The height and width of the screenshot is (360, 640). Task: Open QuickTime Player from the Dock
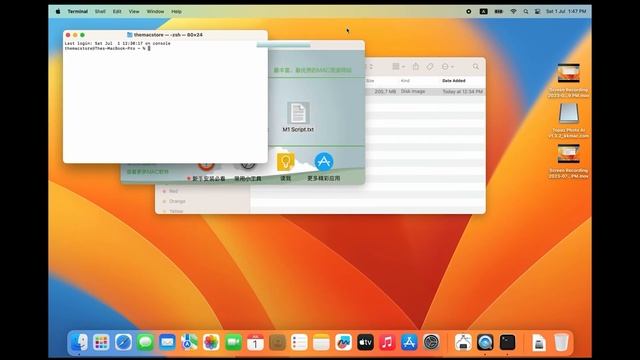point(485,342)
